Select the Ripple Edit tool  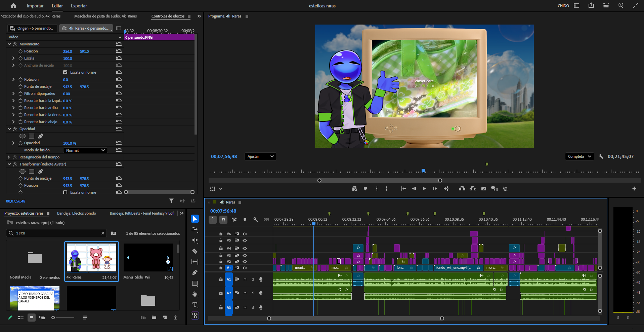(195, 240)
